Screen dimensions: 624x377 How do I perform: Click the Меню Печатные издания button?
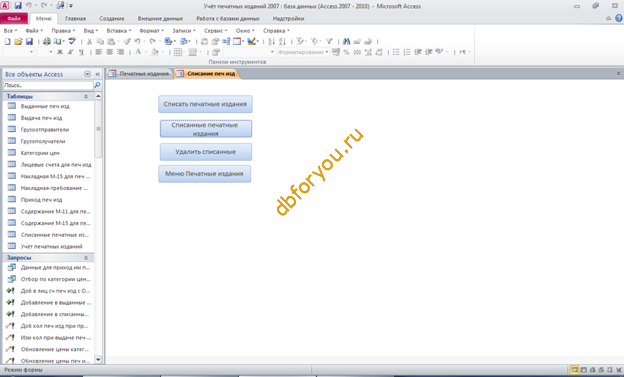pos(205,174)
